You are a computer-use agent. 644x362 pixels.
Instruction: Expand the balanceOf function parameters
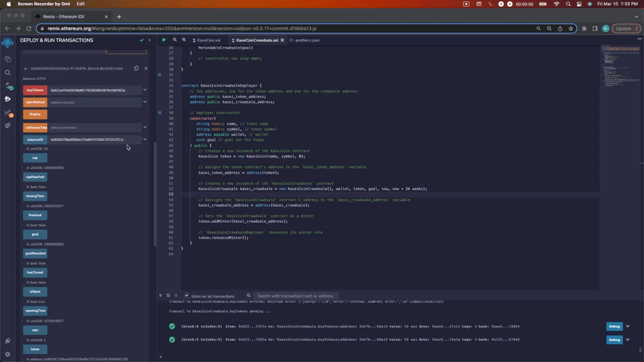coord(145,139)
